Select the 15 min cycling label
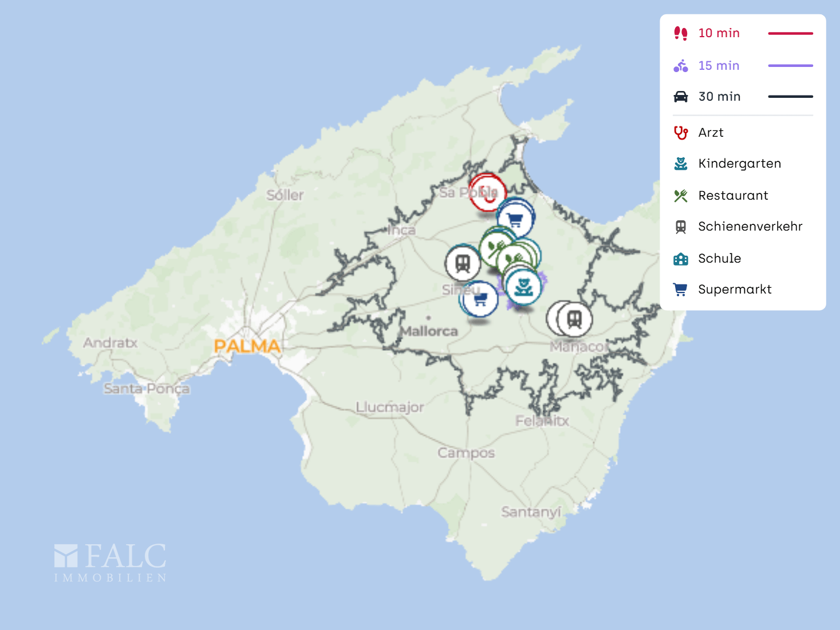Screen dimensions: 840x630 coord(719,66)
